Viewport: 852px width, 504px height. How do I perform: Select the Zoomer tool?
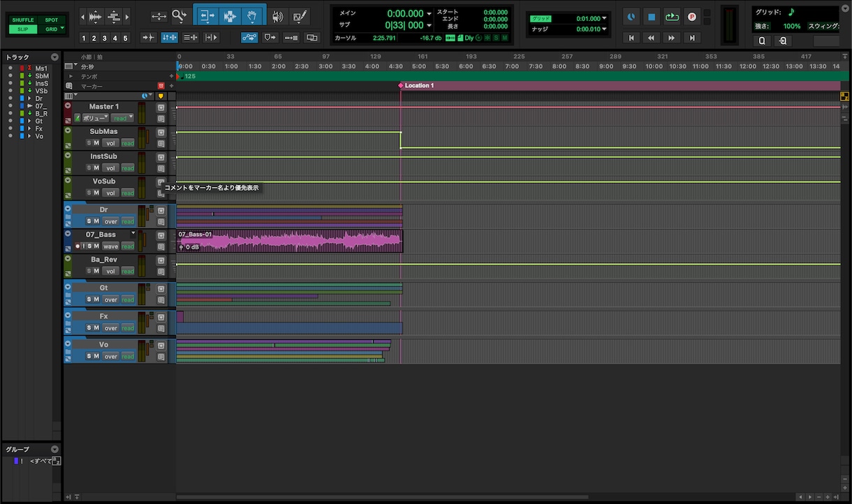pos(179,15)
